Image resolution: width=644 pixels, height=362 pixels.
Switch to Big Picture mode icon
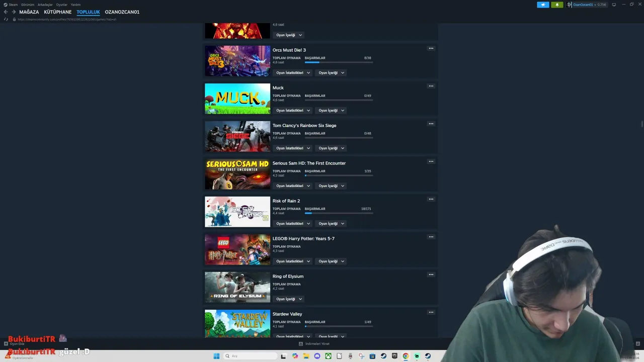click(614, 5)
